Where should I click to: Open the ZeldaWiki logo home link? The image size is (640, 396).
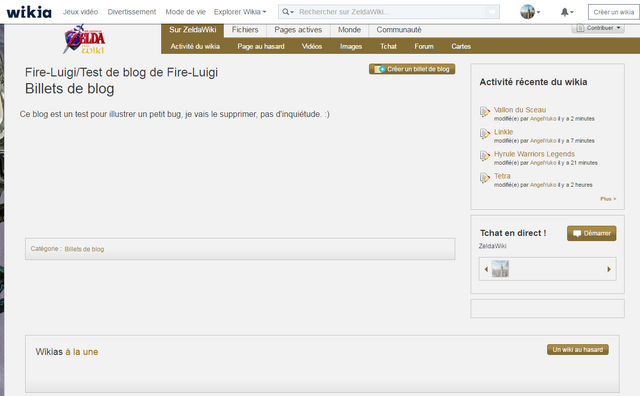(84, 40)
